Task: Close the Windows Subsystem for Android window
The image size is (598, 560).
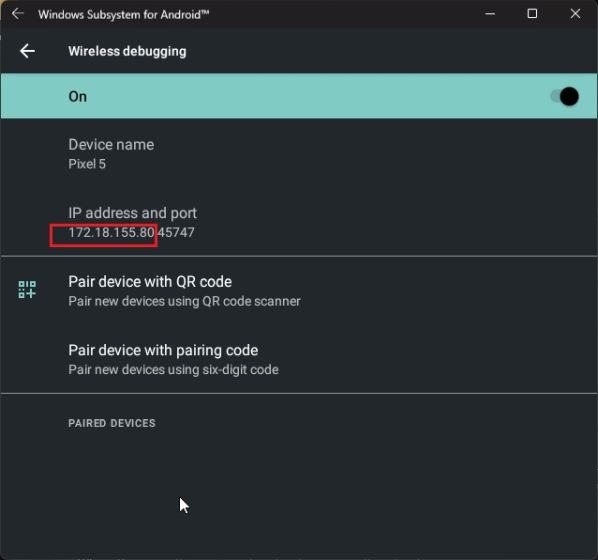Action: click(575, 14)
